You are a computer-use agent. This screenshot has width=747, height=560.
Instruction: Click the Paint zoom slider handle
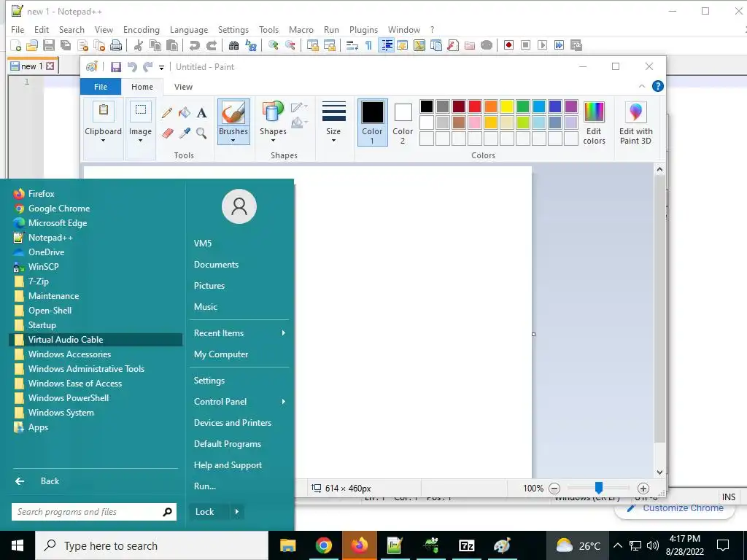click(599, 488)
